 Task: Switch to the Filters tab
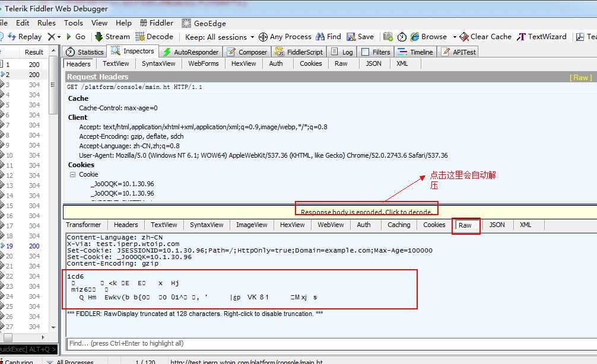pyautogui.click(x=376, y=52)
